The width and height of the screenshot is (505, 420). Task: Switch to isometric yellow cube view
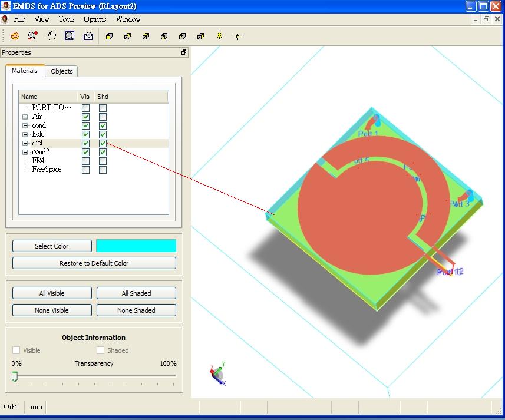click(219, 36)
